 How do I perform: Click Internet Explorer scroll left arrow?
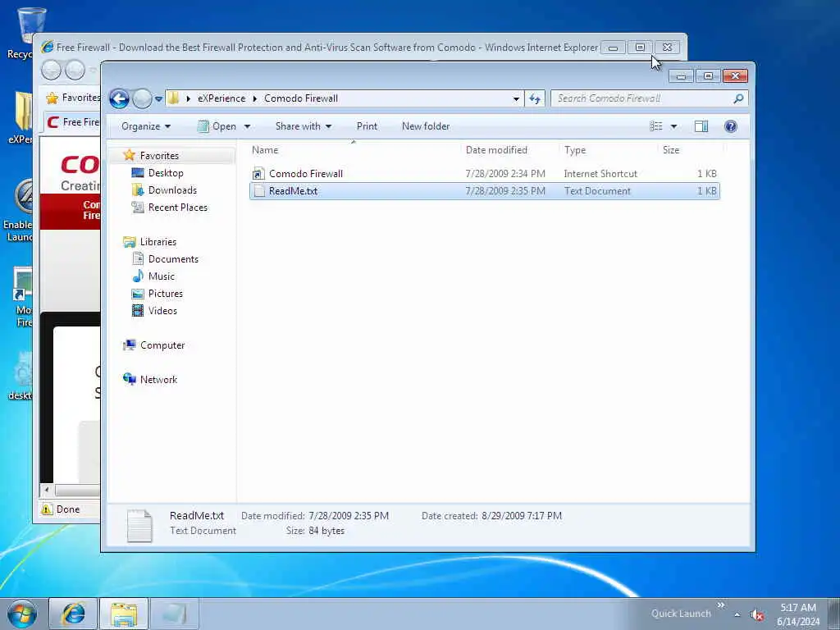(47, 490)
